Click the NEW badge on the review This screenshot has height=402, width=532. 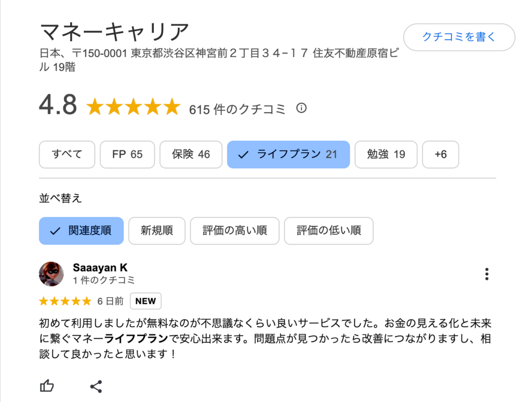point(145,301)
